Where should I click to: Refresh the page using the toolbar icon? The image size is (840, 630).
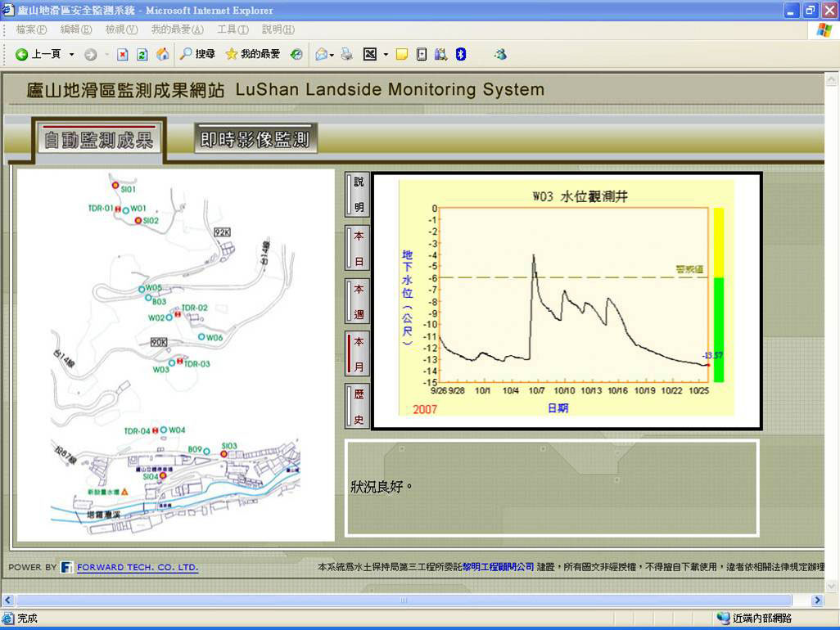point(142,54)
